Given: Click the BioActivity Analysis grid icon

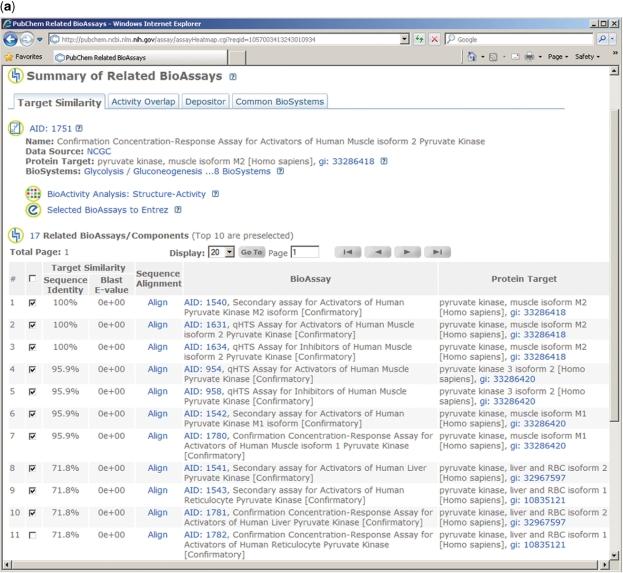Looking at the screenshot, I should [33, 194].
